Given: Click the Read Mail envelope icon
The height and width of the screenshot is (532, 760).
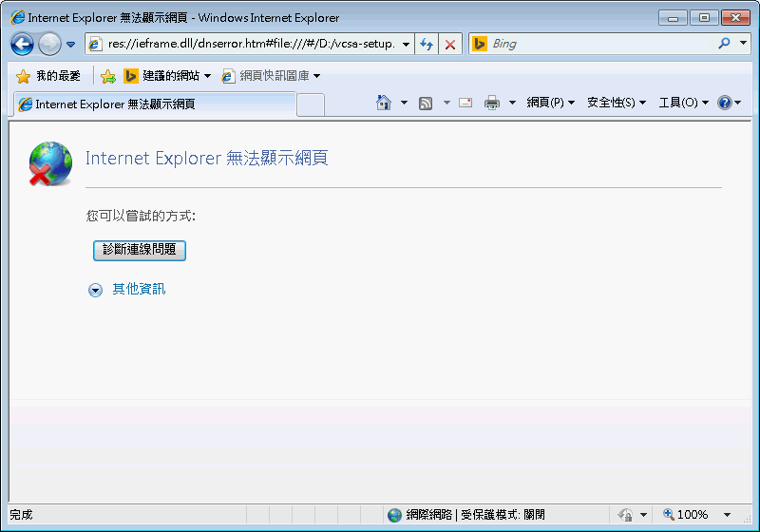Looking at the screenshot, I should click(465, 103).
